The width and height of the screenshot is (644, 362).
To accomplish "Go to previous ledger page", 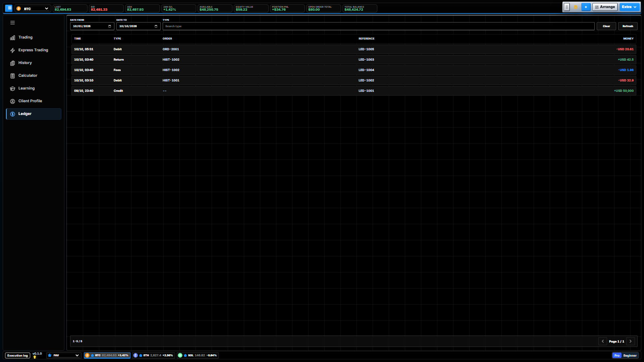I will (x=603, y=341).
